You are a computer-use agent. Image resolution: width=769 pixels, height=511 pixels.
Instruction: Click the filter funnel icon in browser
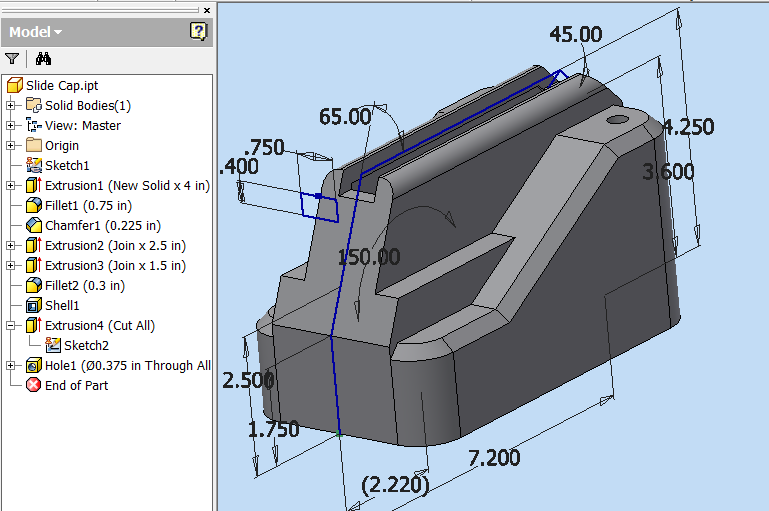pyautogui.click(x=12, y=59)
